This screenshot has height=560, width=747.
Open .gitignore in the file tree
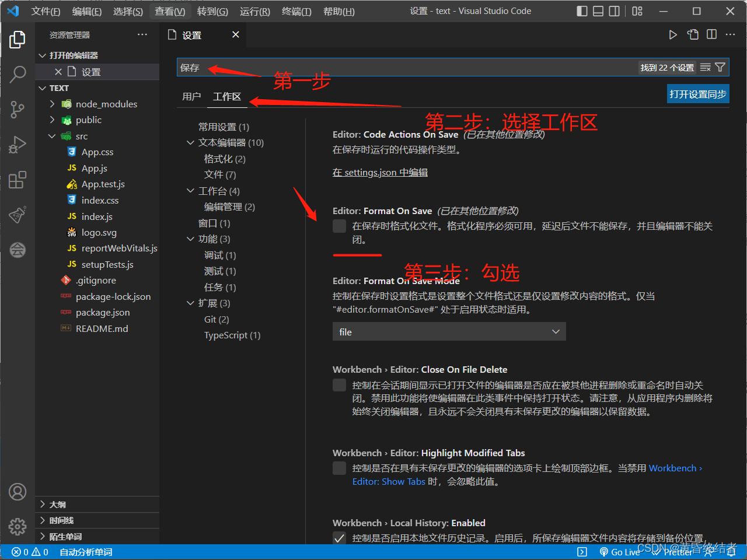click(x=96, y=280)
